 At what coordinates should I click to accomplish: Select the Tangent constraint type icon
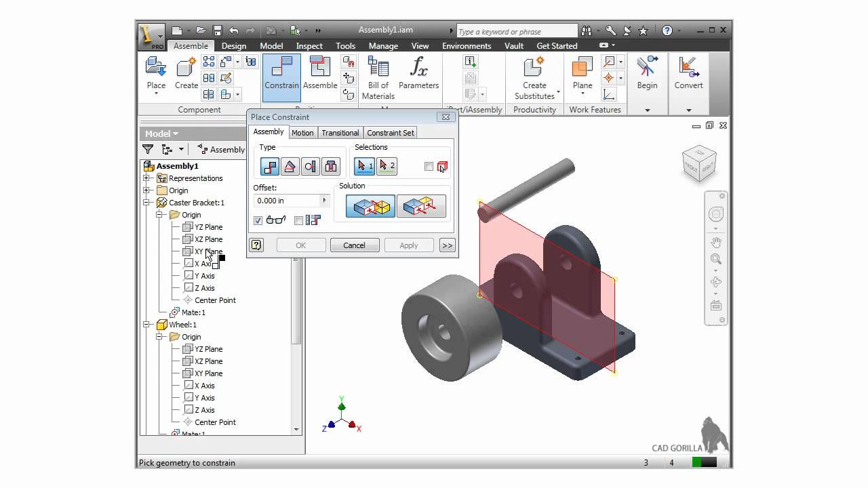point(311,166)
